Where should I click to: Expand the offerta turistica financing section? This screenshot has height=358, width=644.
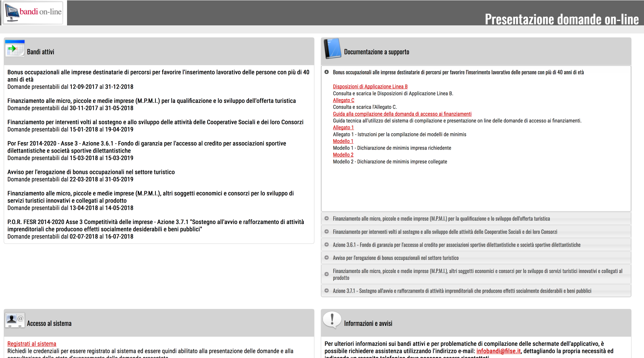pos(441,219)
